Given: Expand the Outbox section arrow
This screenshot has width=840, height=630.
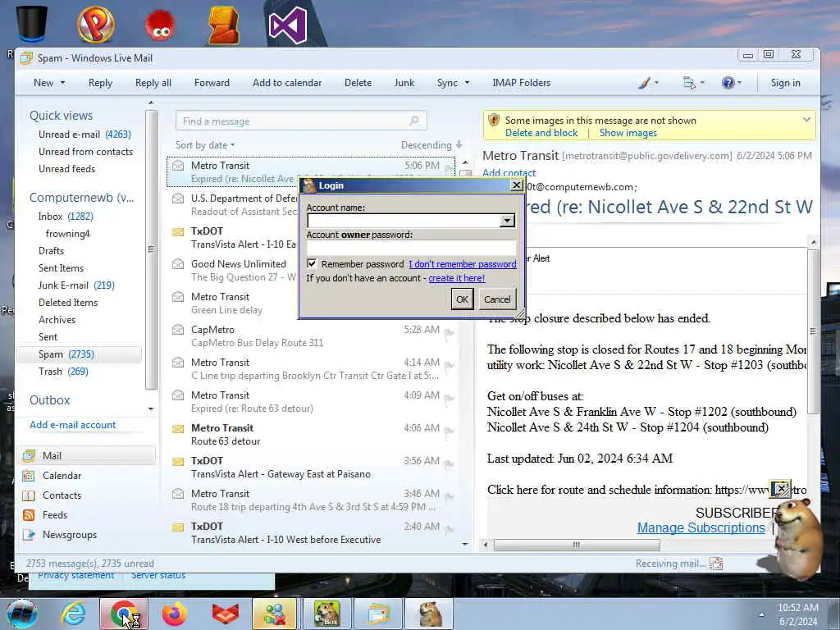Looking at the screenshot, I should 151,409.
